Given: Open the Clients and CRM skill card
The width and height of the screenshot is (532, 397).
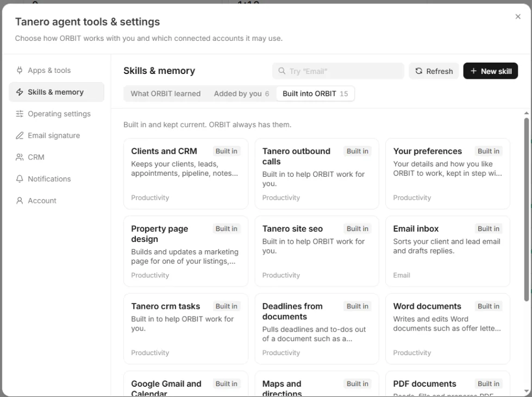Looking at the screenshot, I should point(186,173).
